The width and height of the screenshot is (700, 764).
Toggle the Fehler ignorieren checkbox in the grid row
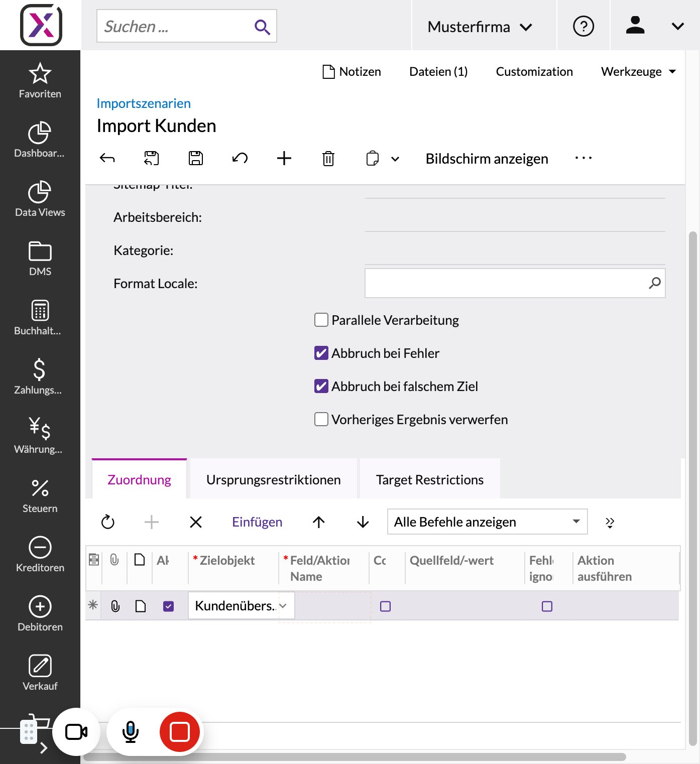point(547,606)
